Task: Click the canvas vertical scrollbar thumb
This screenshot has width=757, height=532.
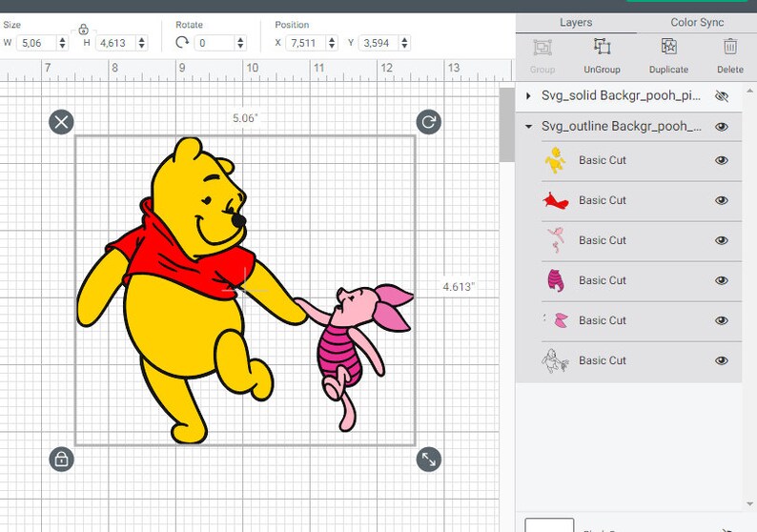Action: [x=507, y=125]
